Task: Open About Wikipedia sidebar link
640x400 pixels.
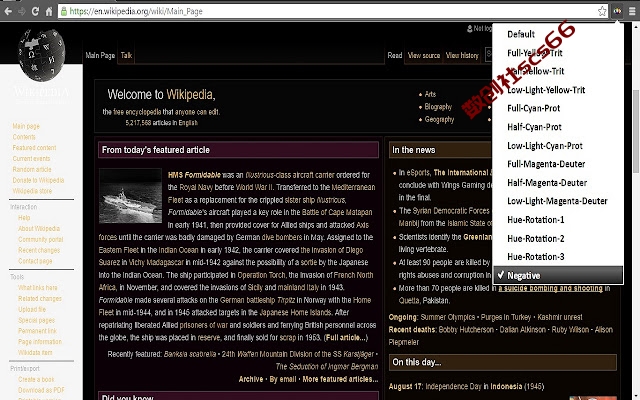Action: tap(39, 229)
